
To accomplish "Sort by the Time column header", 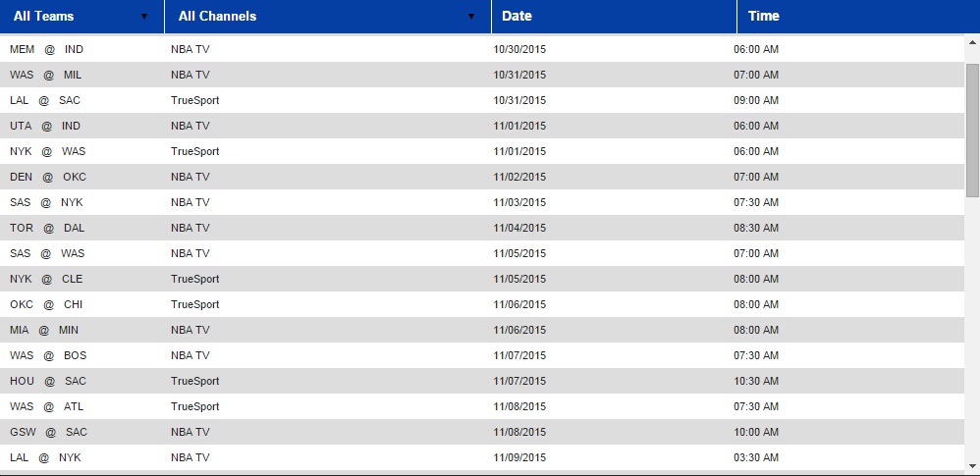I will [x=764, y=17].
